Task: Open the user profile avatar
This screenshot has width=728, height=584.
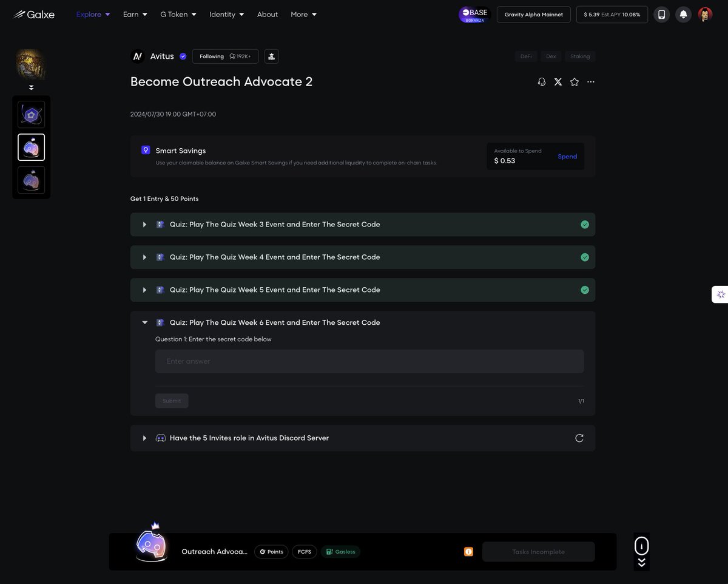Action: [x=705, y=15]
